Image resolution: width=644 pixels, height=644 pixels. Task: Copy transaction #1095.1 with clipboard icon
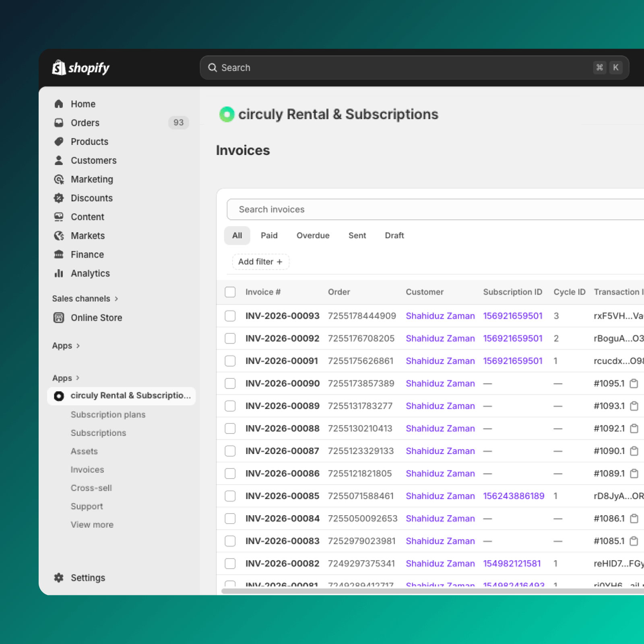click(x=634, y=384)
